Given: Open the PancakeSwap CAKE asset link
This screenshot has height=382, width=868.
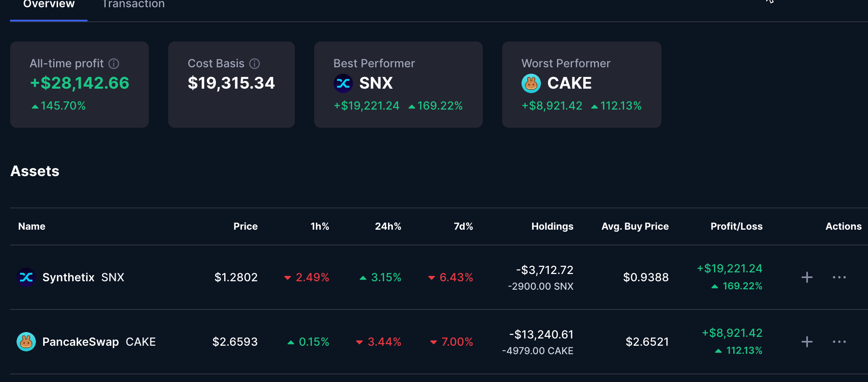Looking at the screenshot, I should (x=99, y=342).
